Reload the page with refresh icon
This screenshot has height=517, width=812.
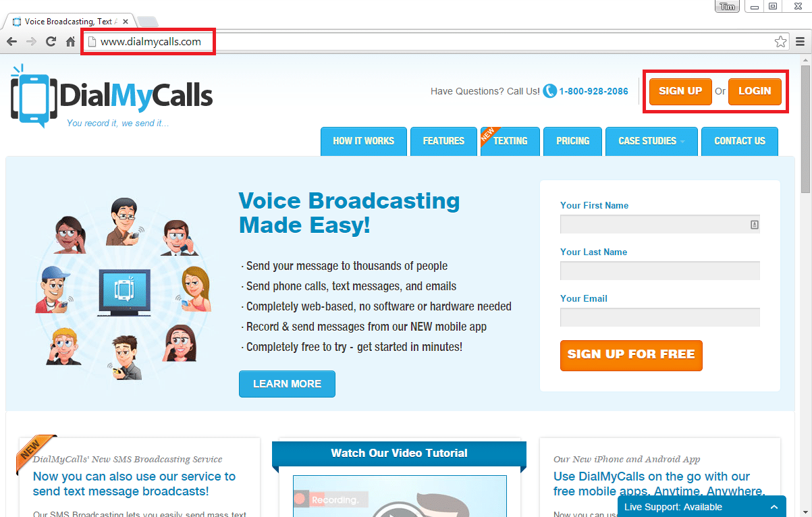tap(51, 42)
